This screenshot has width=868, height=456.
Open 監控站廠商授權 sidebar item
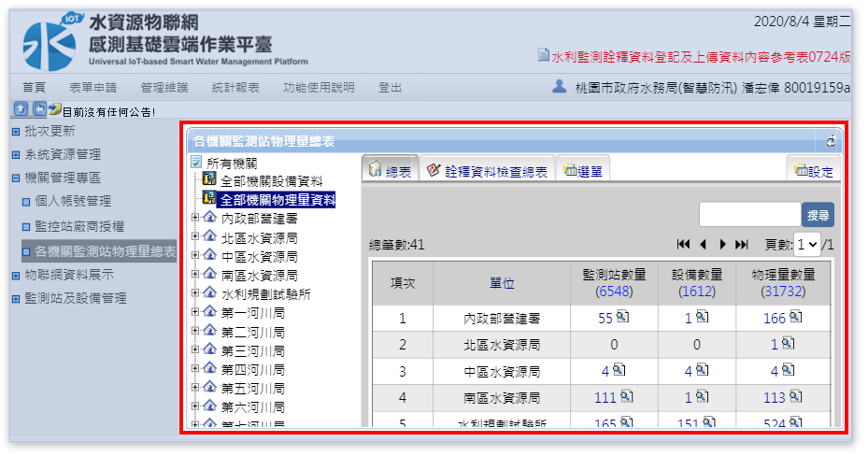(79, 226)
